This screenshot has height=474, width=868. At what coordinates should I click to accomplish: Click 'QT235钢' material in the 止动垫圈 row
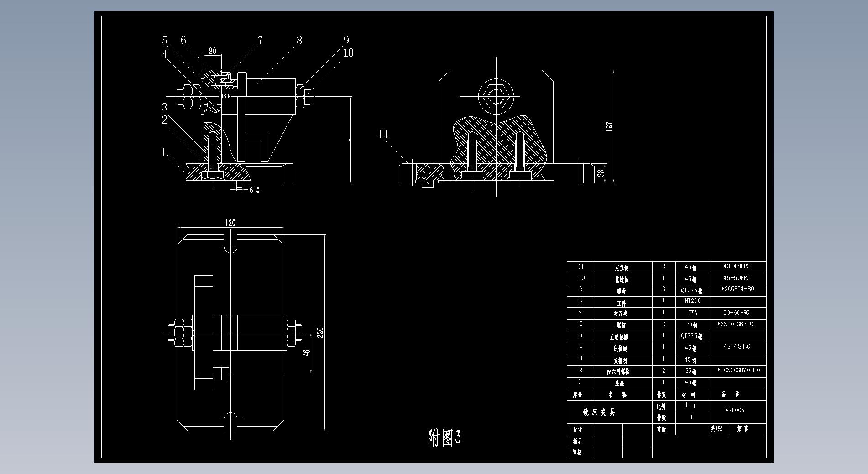coord(691,336)
